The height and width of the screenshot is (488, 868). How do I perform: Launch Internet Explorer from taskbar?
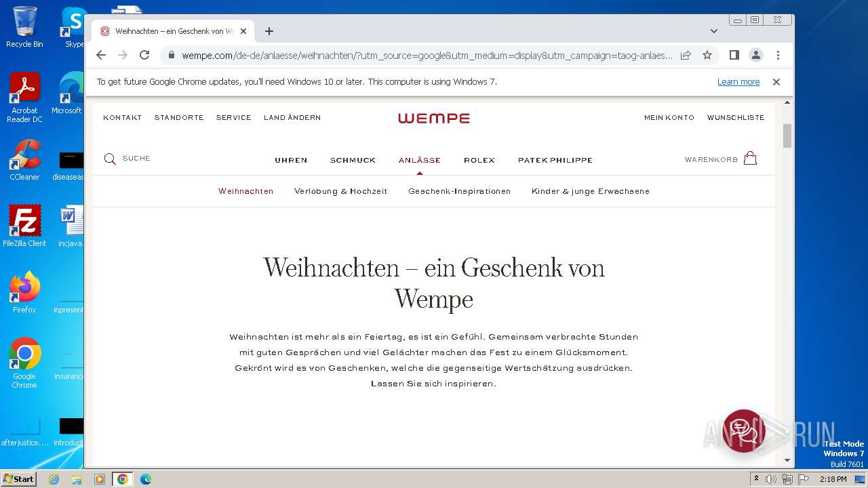[54, 479]
